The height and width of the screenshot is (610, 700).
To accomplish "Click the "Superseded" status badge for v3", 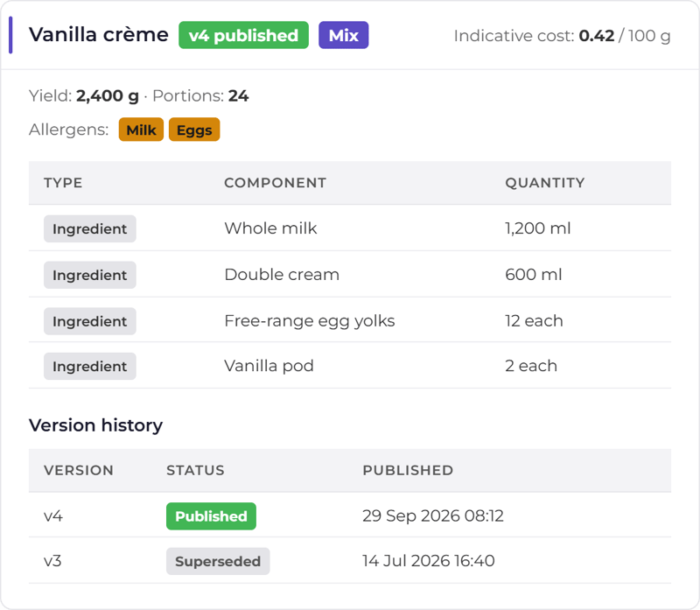I will pos(218,561).
